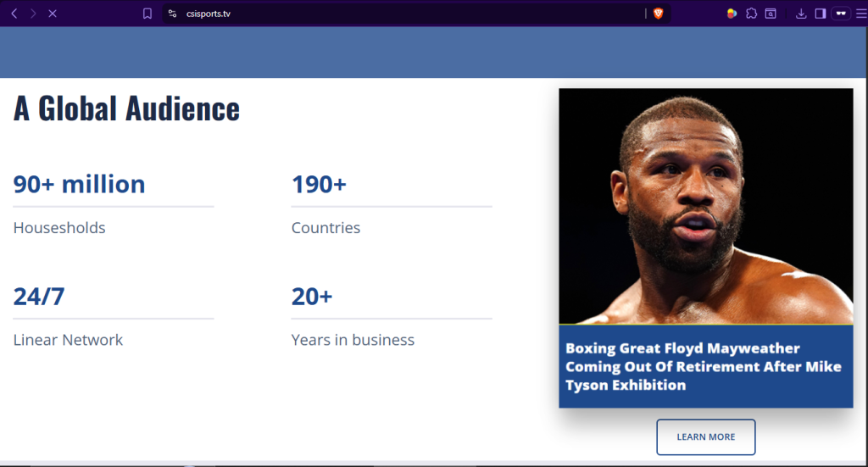Go back to the previous page

[x=14, y=14]
